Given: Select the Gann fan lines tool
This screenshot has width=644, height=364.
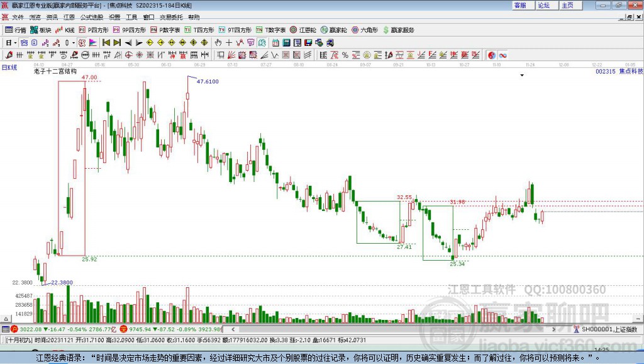Looking at the screenshot, I should (x=231, y=55).
